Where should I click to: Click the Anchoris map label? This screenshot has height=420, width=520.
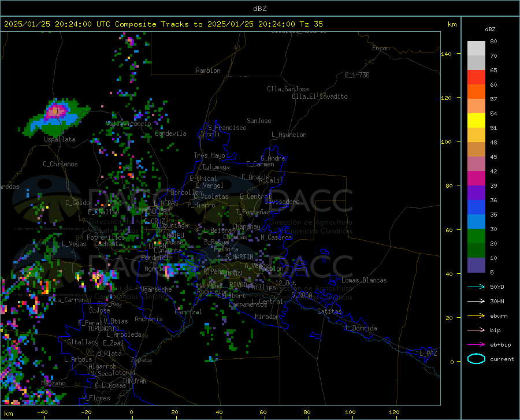(x=148, y=319)
